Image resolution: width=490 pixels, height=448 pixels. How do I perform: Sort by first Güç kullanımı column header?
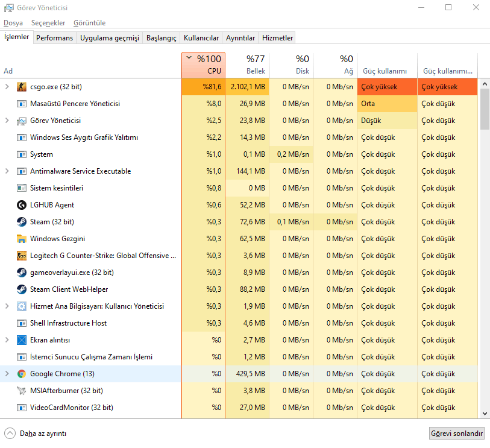387,65
